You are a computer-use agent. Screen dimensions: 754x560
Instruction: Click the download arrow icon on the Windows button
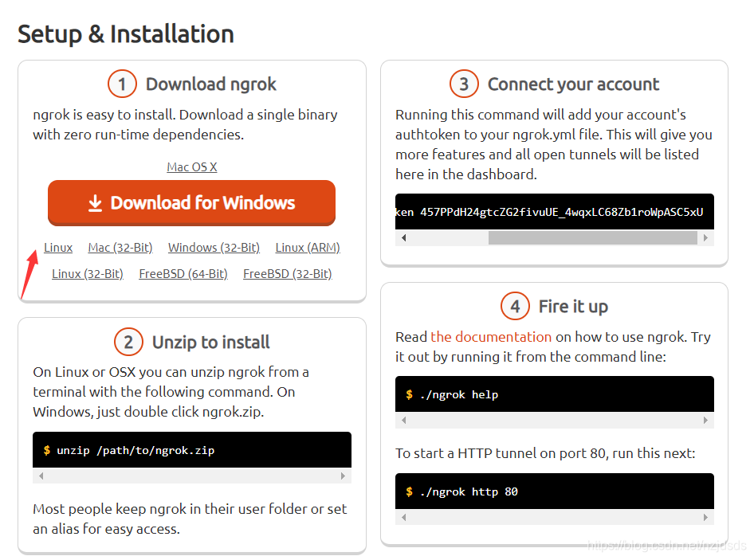95,203
